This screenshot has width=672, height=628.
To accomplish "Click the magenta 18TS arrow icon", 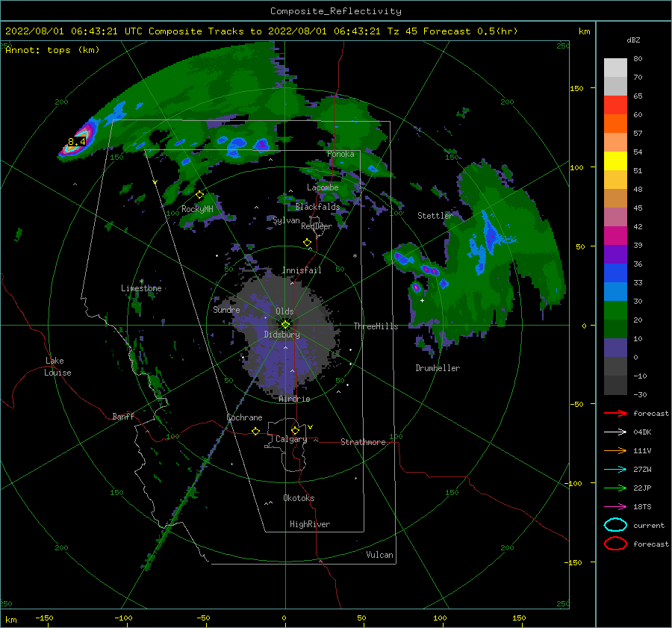I will tap(615, 506).
